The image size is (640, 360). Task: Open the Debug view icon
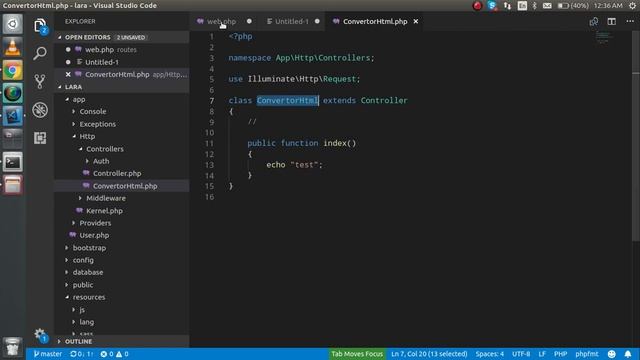pos(40,110)
